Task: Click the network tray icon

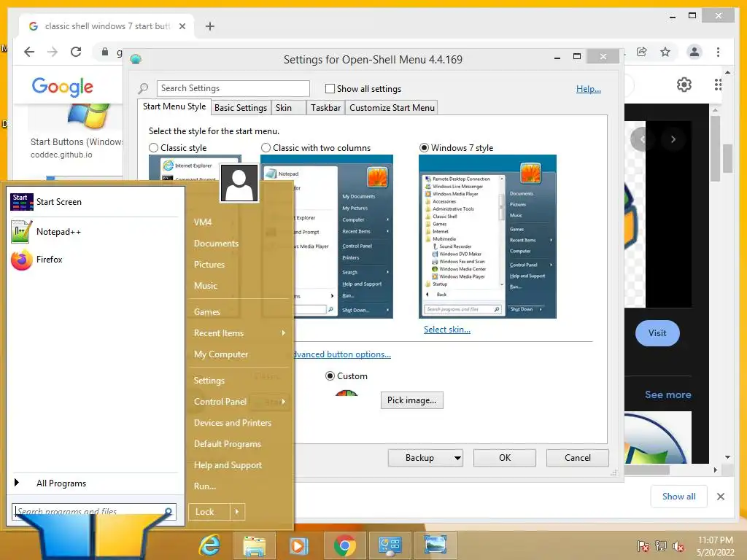Action: click(x=661, y=546)
